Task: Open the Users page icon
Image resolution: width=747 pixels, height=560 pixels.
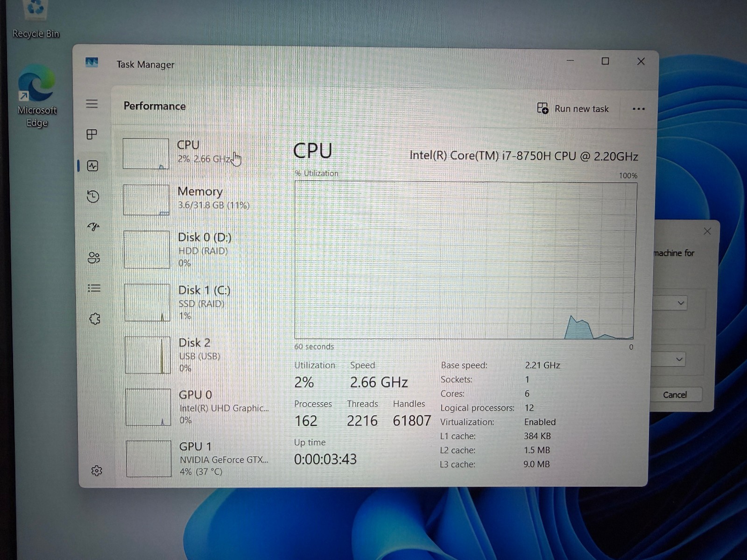Action: (x=94, y=258)
